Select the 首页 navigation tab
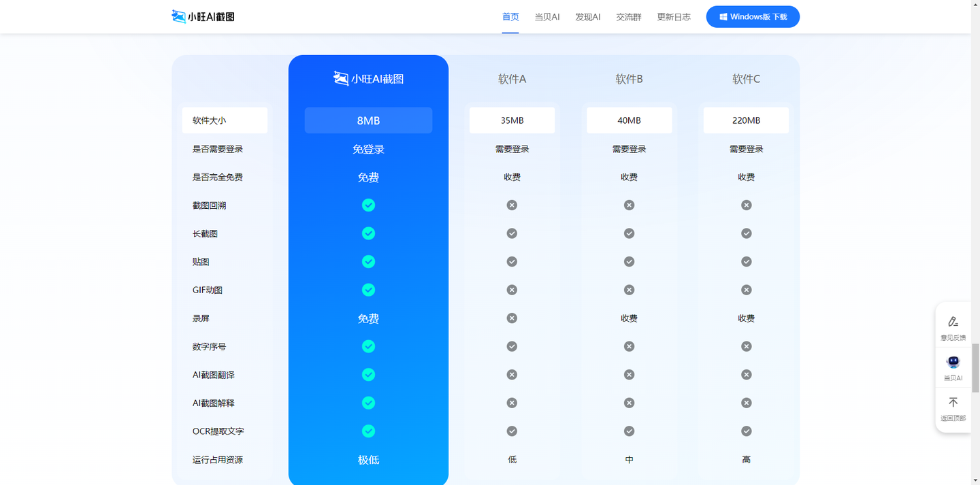The height and width of the screenshot is (485, 980). coord(510,17)
